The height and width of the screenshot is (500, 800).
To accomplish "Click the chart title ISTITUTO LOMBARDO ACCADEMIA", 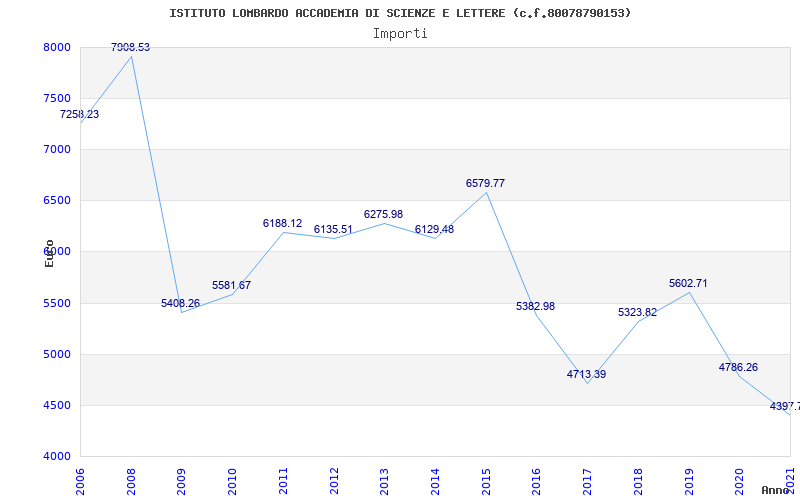I will [400, 13].
